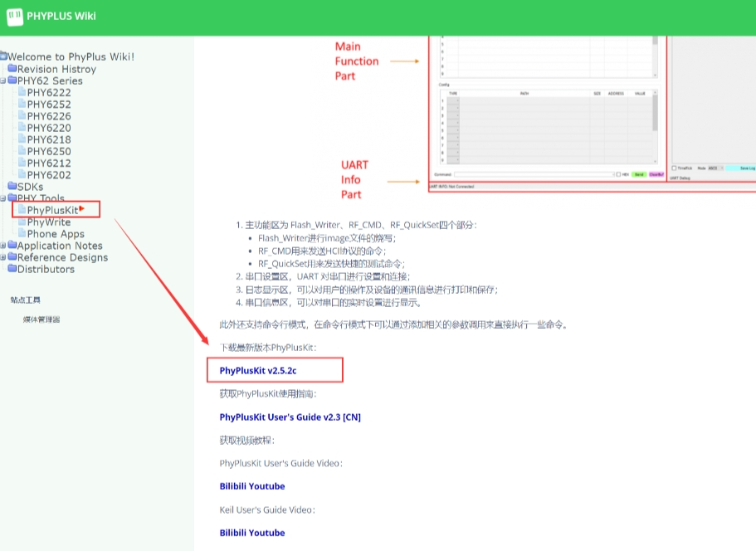The image size is (756, 551).
Task: Collapse the PHY Tools tree node
Action: (3, 198)
